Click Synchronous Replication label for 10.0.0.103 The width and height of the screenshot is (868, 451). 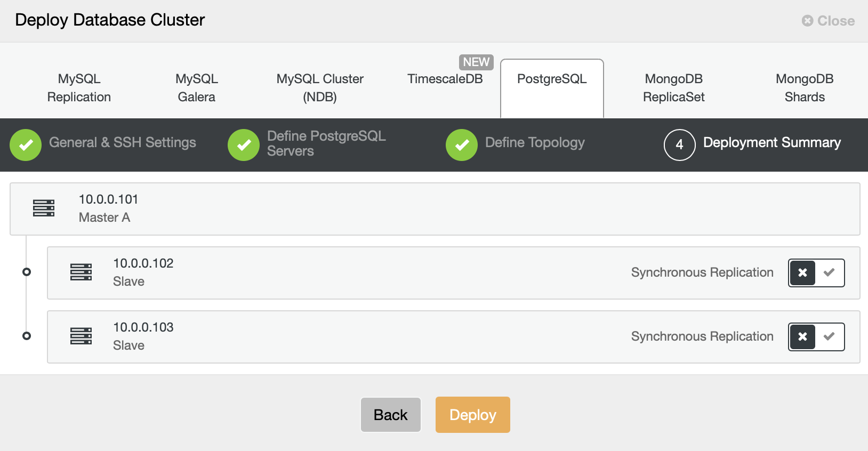pyautogui.click(x=702, y=336)
